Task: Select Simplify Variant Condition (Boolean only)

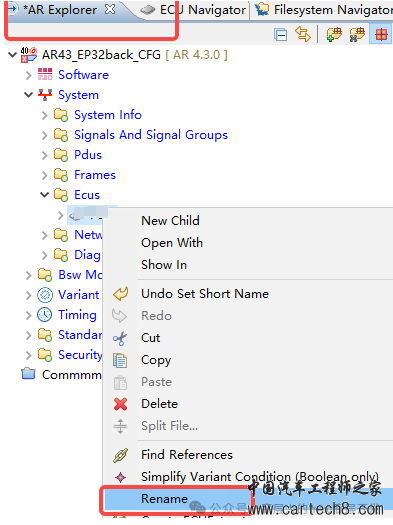Action: click(260, 477)
